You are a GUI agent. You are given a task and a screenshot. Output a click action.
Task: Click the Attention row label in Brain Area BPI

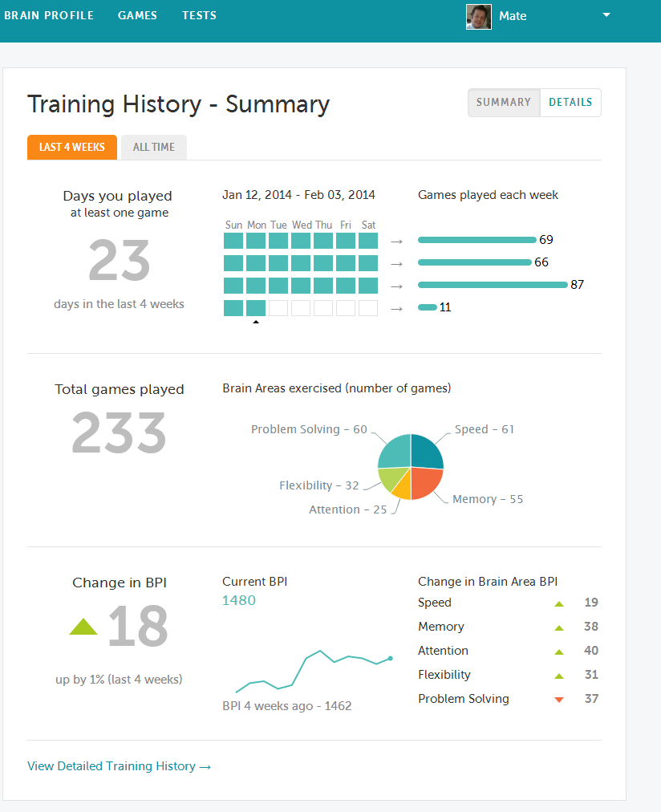coord(443,651)
